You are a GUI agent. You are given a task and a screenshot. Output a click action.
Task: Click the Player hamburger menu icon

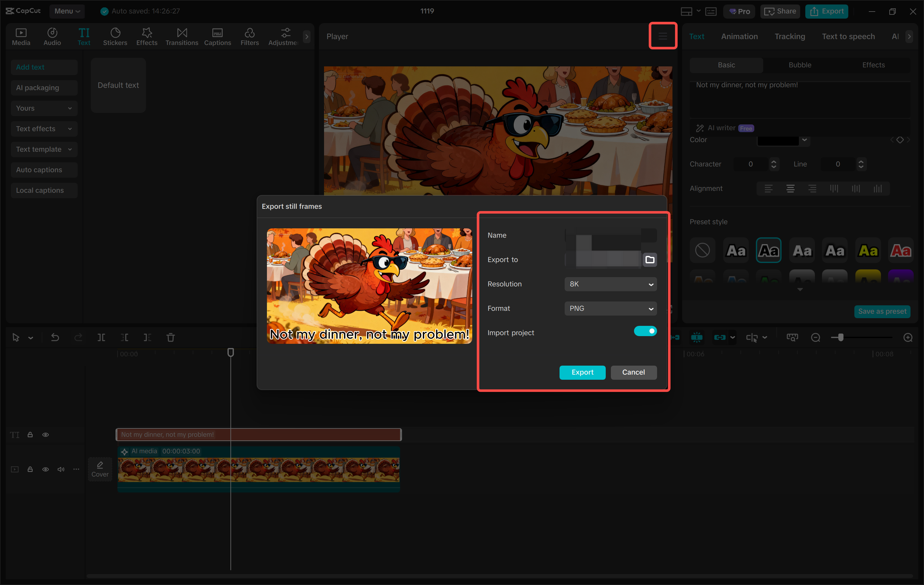click(x=662, y=36)
